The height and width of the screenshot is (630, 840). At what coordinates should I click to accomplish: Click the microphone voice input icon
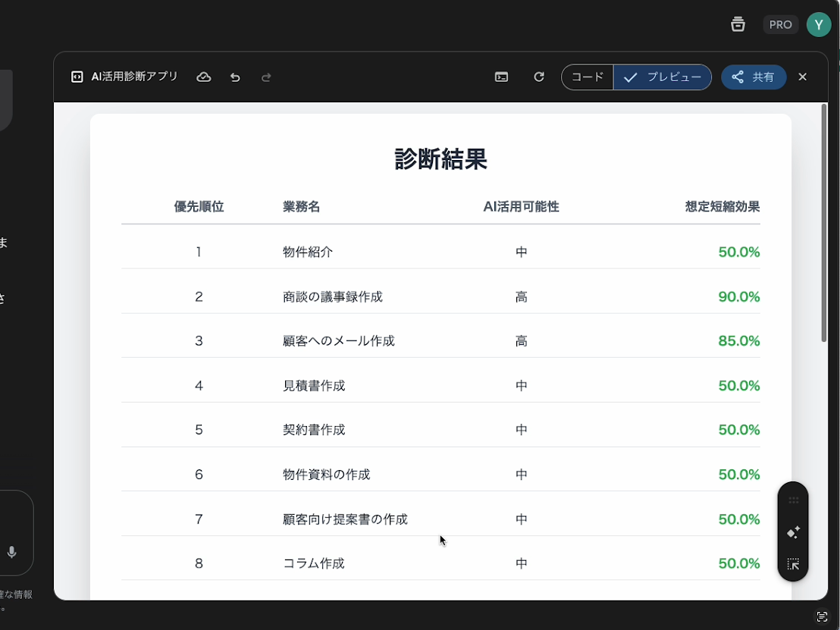tap(12, 553)
